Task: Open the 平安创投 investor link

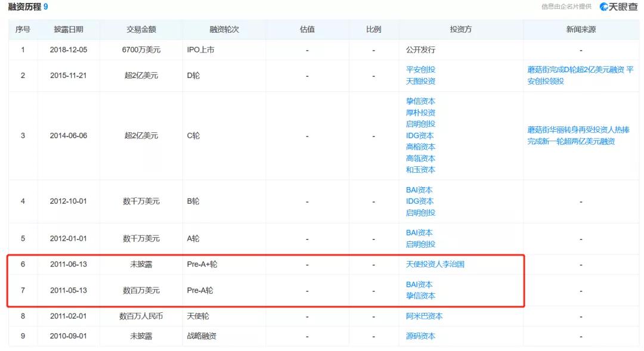Action: (419, 70)
